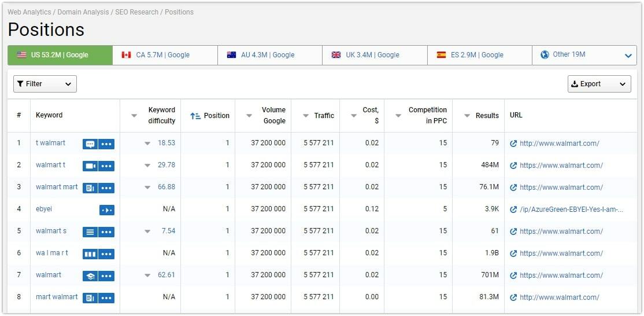Screen dimensions: 644x316
Task: Open the Export dropdown
Action: pyautogui.click(x=599, y=84)
